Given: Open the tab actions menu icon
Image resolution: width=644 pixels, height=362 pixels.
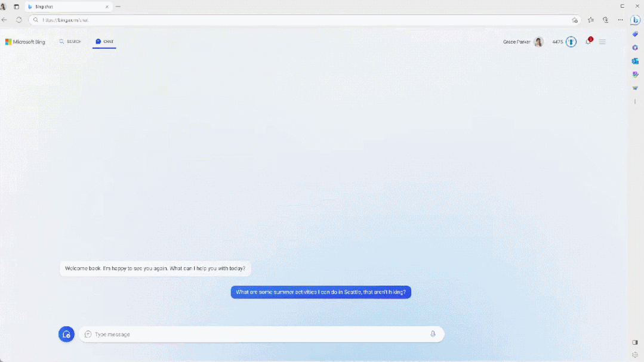Looking at the screenshot, I should pos(17,7).
